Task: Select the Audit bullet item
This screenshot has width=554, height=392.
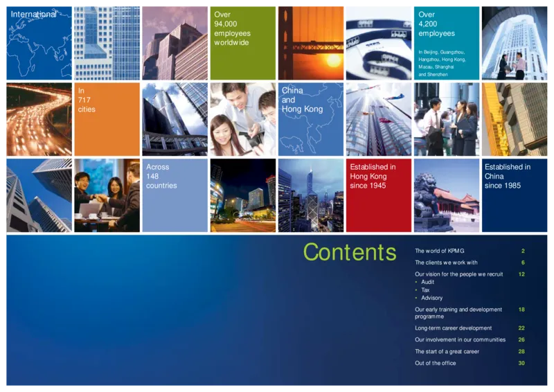Action: click(427, 282)
